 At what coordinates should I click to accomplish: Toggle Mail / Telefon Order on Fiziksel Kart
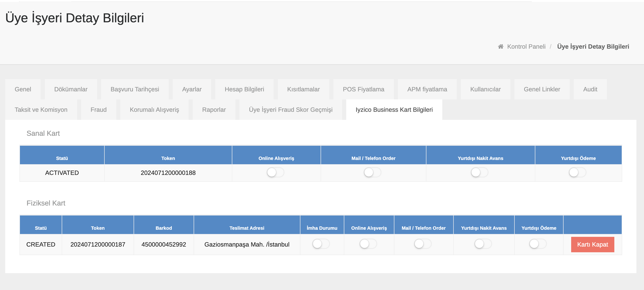tap(423, 244)
